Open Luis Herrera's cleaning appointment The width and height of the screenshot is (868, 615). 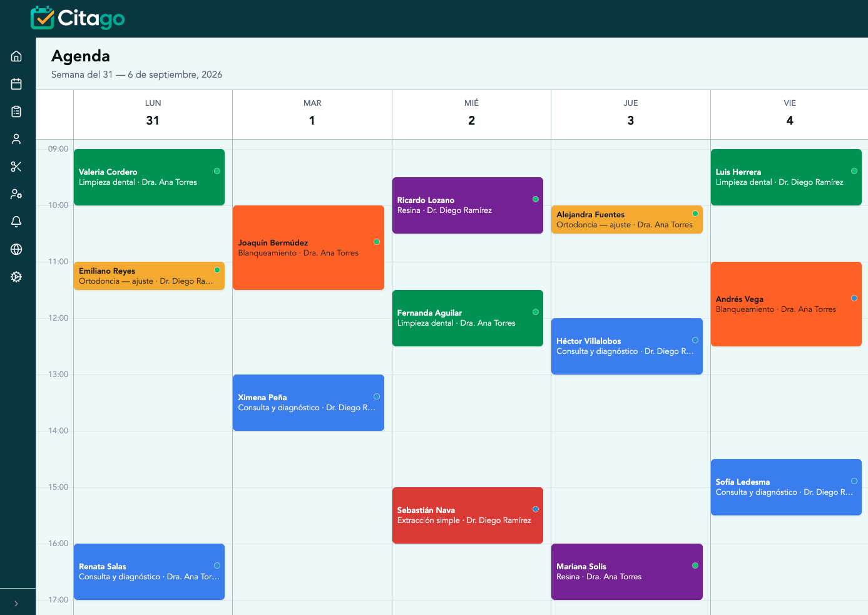[x=786, y=177]
